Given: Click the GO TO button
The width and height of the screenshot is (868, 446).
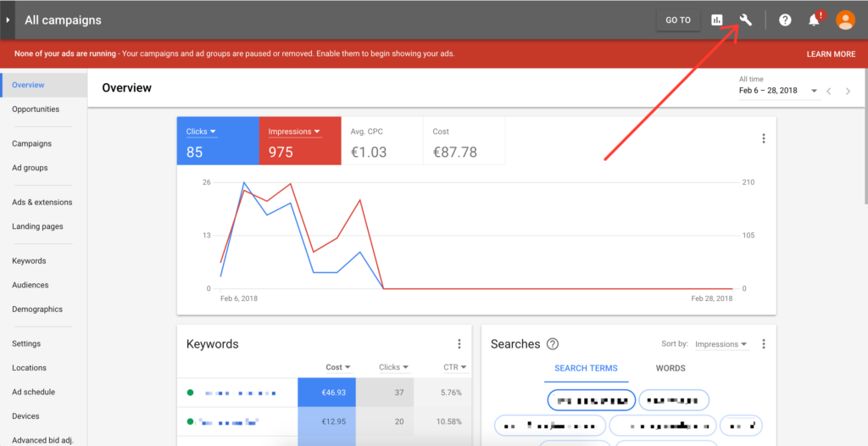Looking at the screenshot, I should pyautogui.click(x=677, y=20).
